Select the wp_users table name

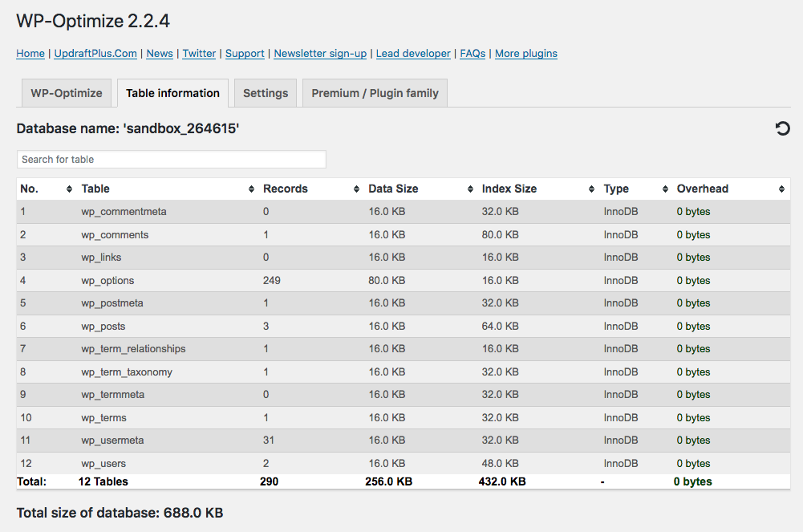(x=103, y=463)
